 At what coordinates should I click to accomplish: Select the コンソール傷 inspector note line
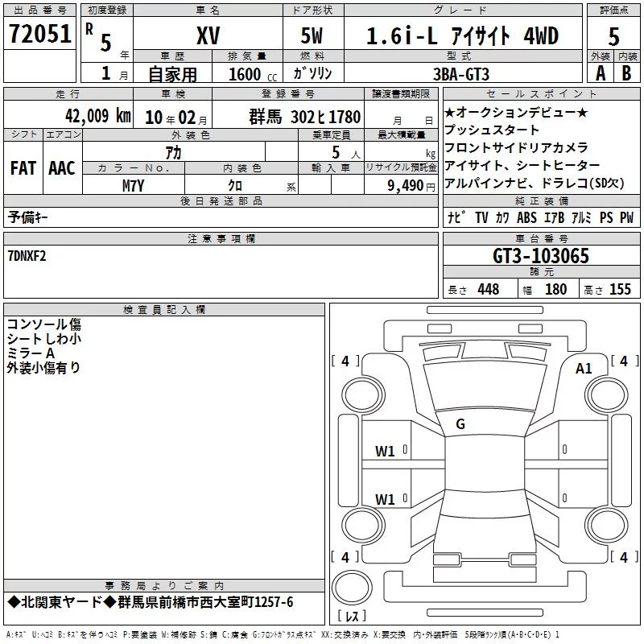pos(44,324)
